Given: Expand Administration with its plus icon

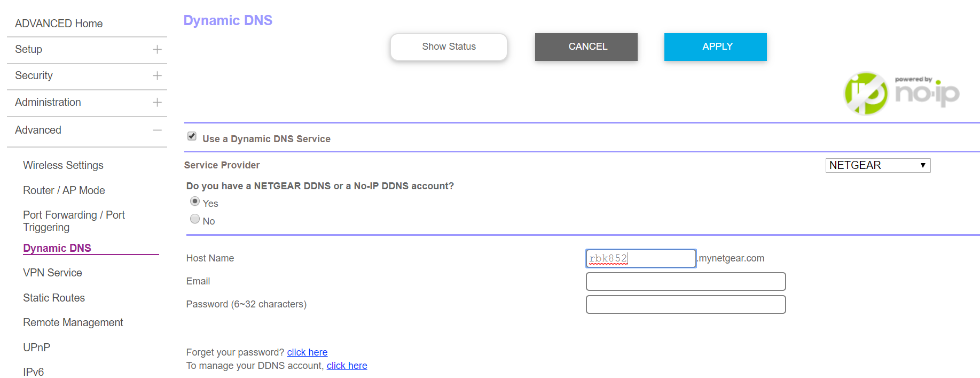Looking at the screenshot, I should [x=157, y=102].
